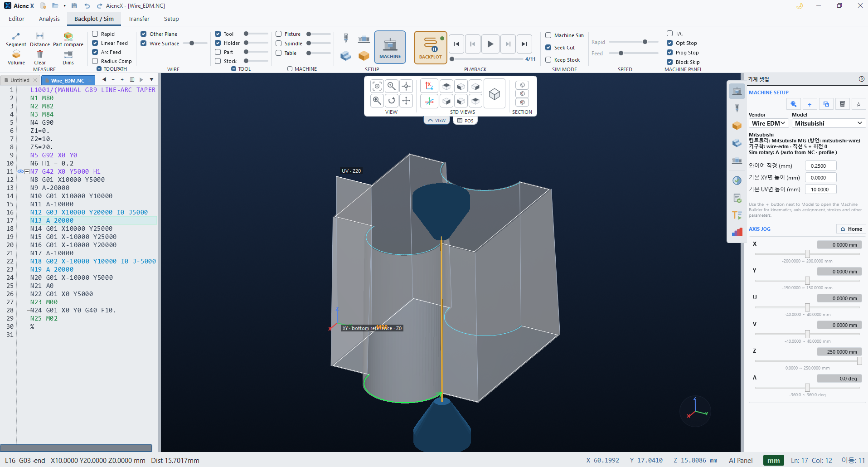
Task: Jump to the end of playback
Action: [524, 44]
